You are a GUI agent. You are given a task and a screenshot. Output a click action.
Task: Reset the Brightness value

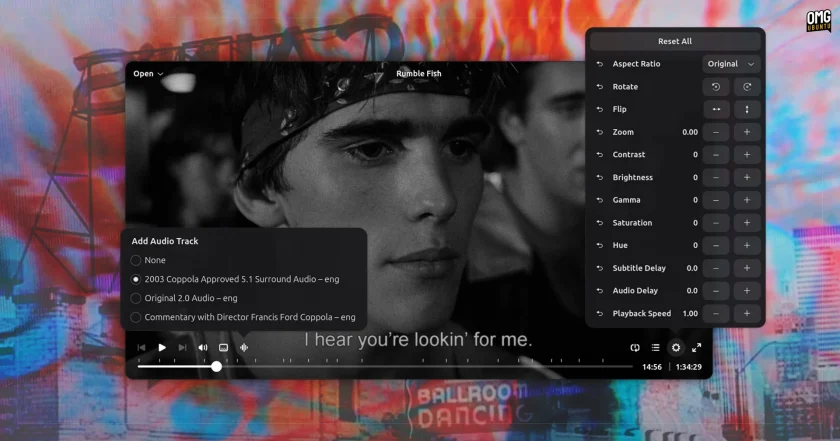[x=599, y=177]
